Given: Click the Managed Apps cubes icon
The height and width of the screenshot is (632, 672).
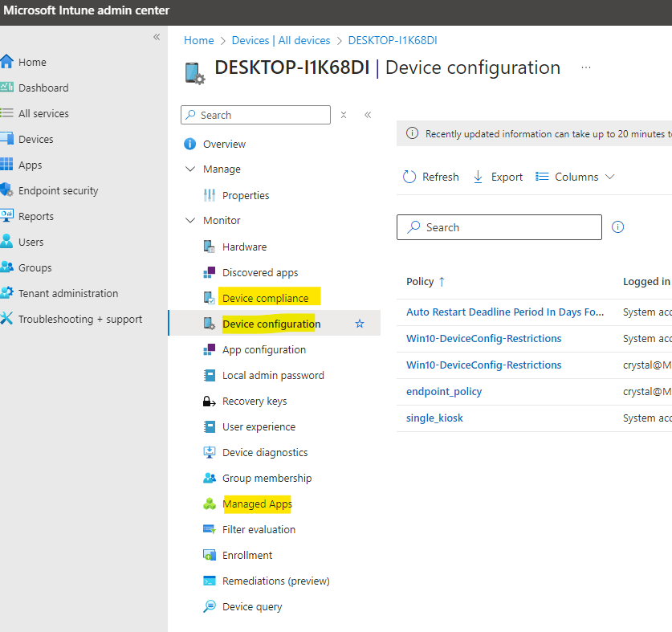Looking at the screenshot, I should coord(209,504).
